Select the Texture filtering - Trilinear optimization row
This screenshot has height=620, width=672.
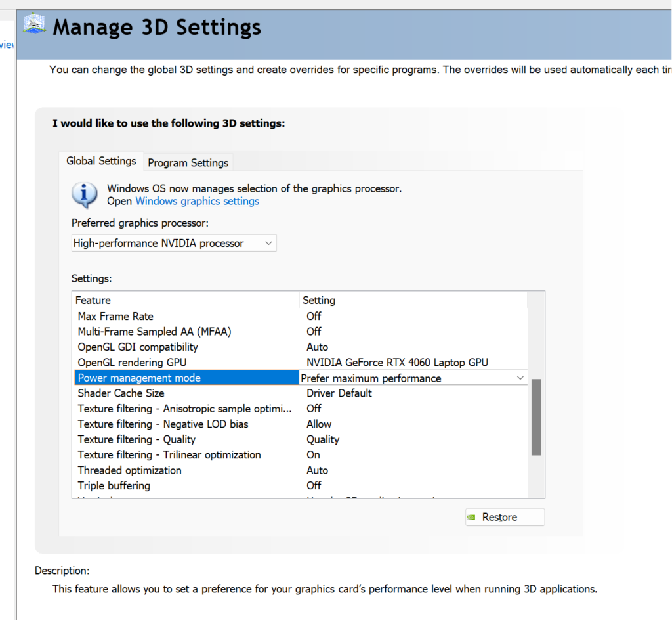pyautogui.click(x=301, y=455)
